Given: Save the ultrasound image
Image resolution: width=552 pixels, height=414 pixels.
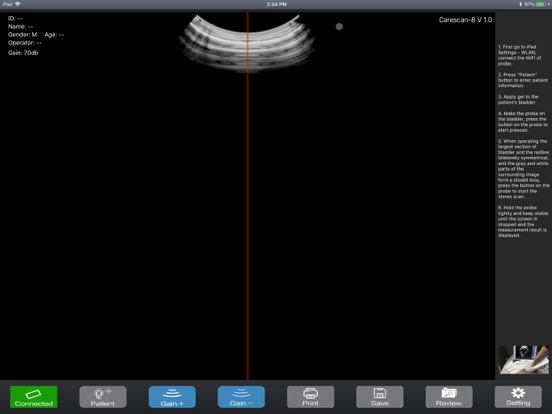Looking at the screenshot, I should click(x=380, y=397).
